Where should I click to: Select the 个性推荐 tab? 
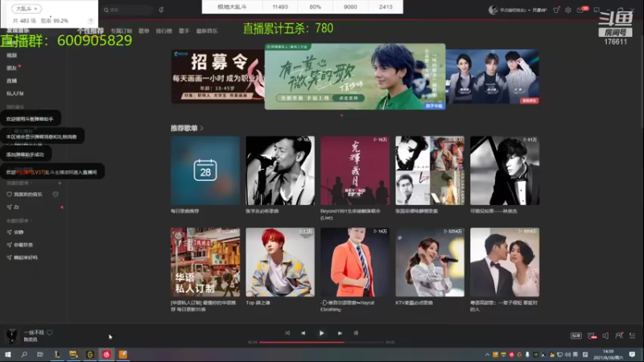point(90,31)
